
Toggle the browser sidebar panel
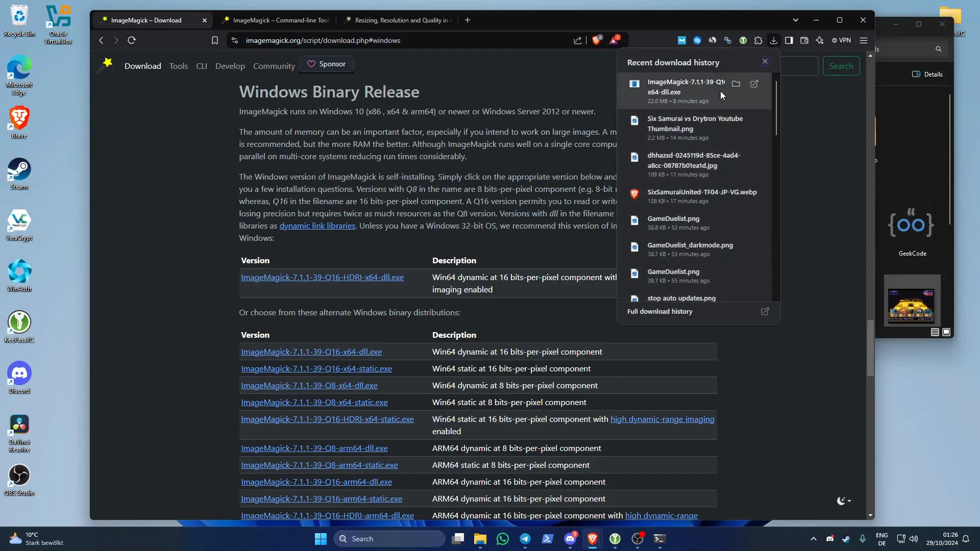click(x=789, y=40)
